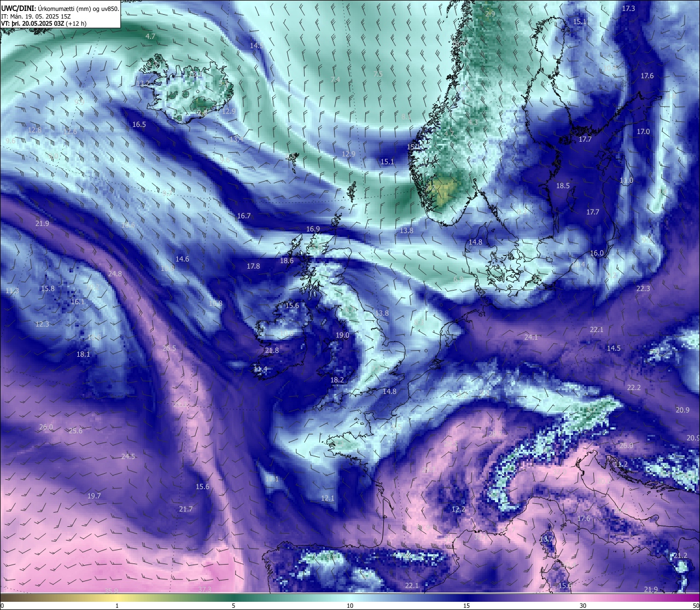The width and height of the screenshot is (700, 610).
Task: Click the 5 label on the color scale
Action: coord(234,606)
